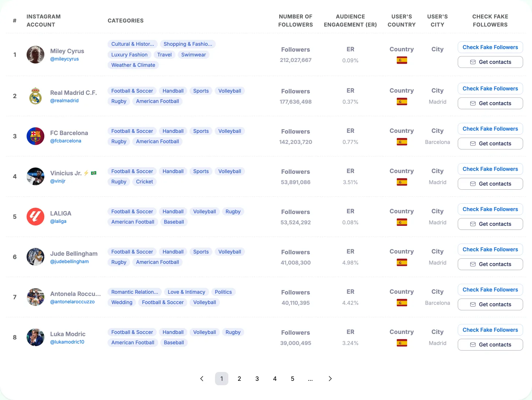The width and height of the screenshot is (532, 400).
Task: Open Jude Bellingham avatar photo
Action: pyautogui.click(x=35, y=257)
